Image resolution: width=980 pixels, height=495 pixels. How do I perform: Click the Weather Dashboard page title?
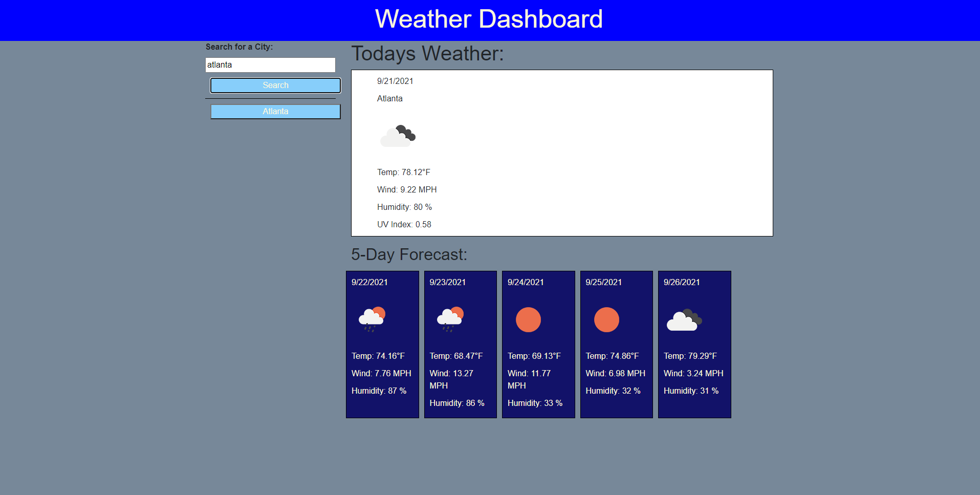489,19
